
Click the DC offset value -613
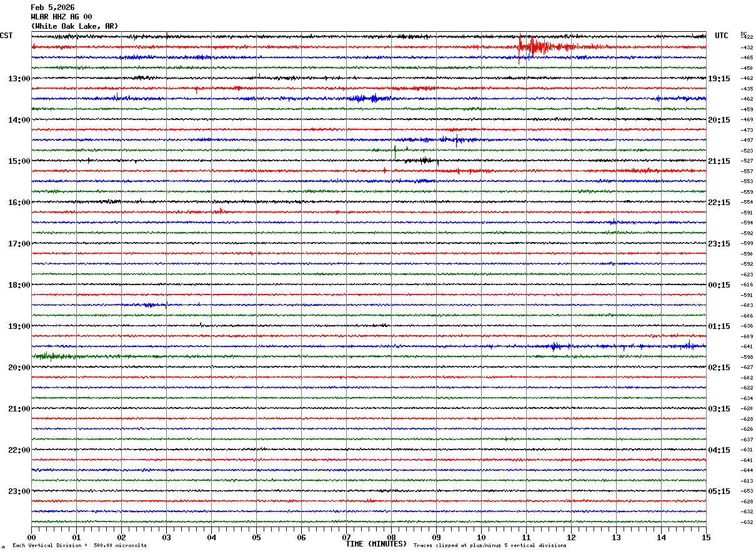coord(747,481)
